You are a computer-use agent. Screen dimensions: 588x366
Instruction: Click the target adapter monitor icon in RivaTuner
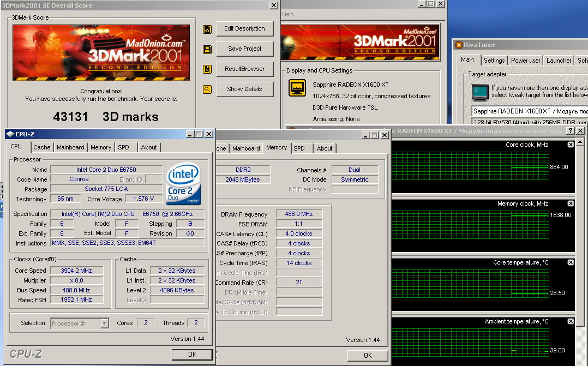480,92
